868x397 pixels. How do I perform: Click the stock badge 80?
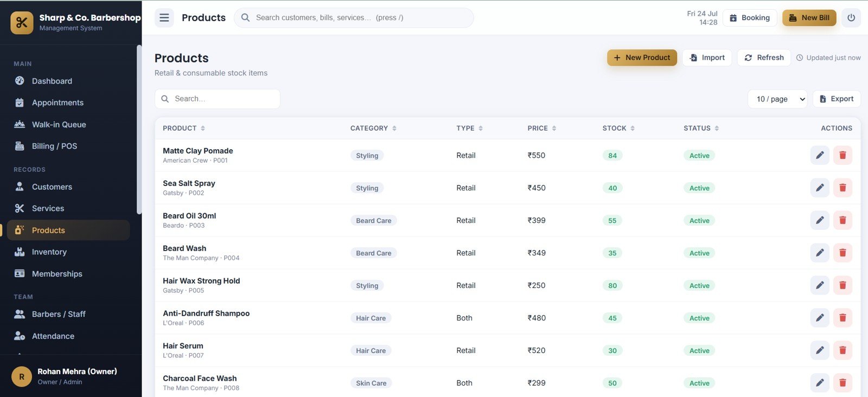[612, 286]
